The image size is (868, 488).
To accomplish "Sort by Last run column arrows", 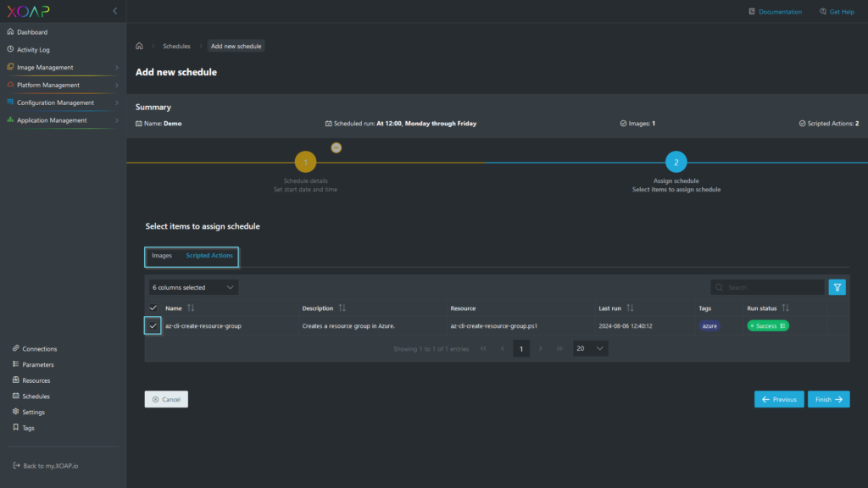I will pyautogui.click(x=630, y=308).
